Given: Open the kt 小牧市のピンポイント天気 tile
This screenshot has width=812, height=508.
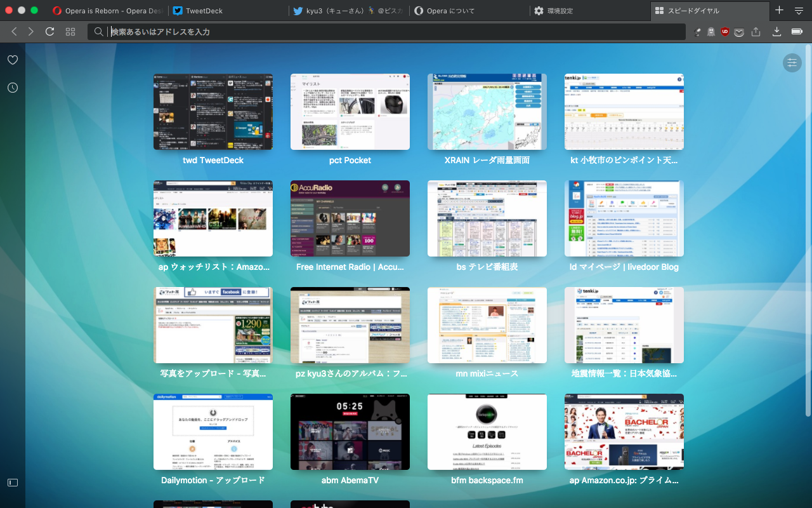Looking at the screenshot, I should pyautogui.click(x=624, y=112).
